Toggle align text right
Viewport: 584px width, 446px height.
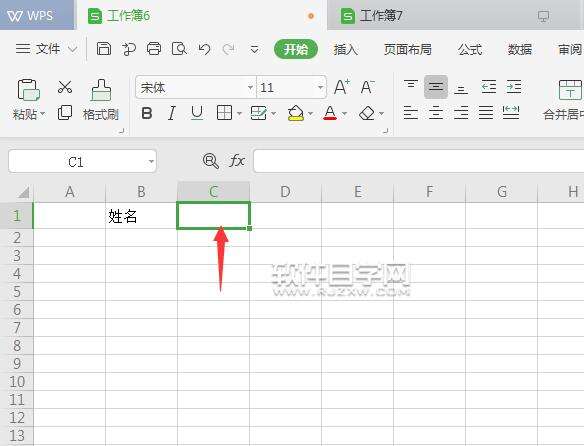point(461,113)
